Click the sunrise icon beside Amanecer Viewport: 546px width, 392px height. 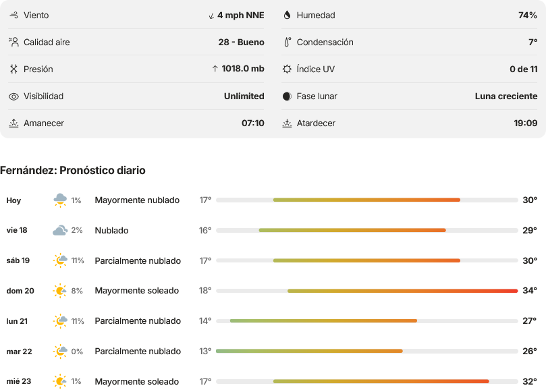[x=13, y=123]
